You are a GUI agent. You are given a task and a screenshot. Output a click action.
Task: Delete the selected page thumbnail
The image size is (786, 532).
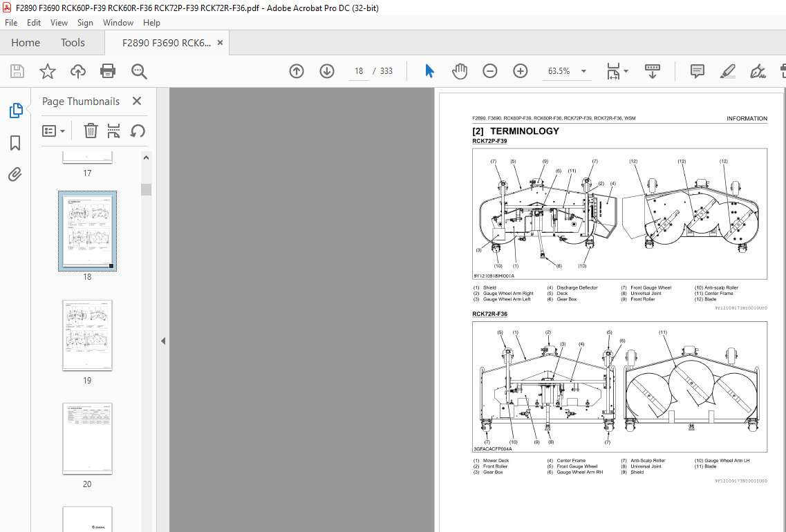91,131
